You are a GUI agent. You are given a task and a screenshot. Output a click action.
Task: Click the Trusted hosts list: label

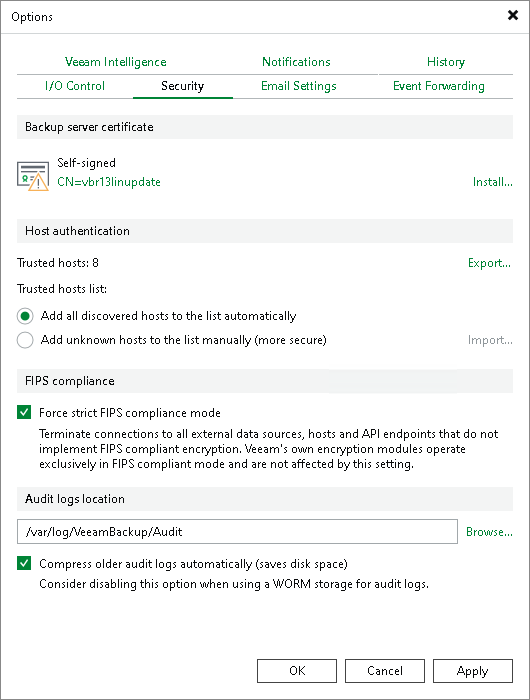click(62, 289)
